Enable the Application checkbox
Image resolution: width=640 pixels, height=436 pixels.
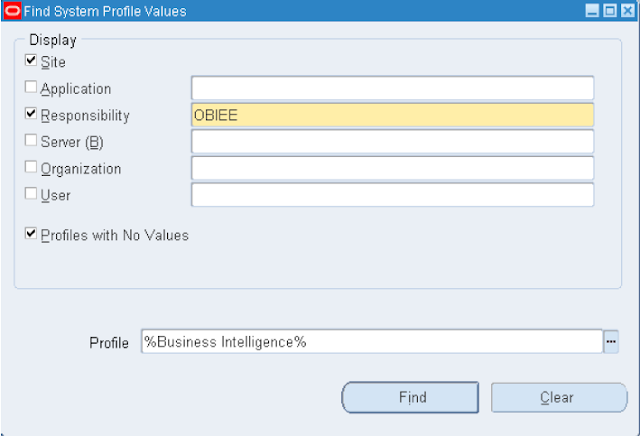[31, 88]
